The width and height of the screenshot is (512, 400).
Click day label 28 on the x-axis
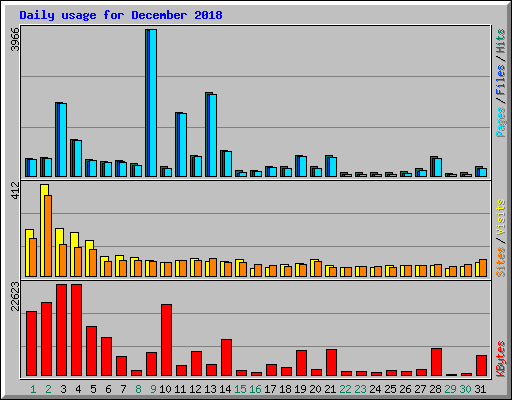435,389
